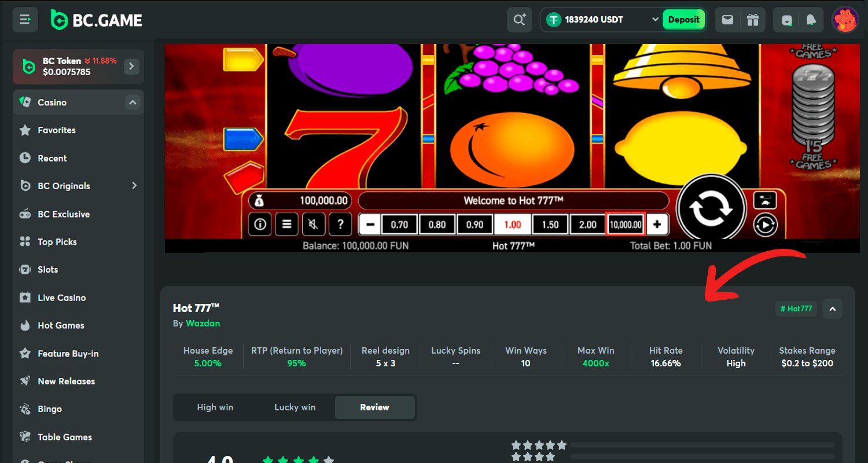
Task: Select the 0.80 bet value
Action: pos(437,225)
